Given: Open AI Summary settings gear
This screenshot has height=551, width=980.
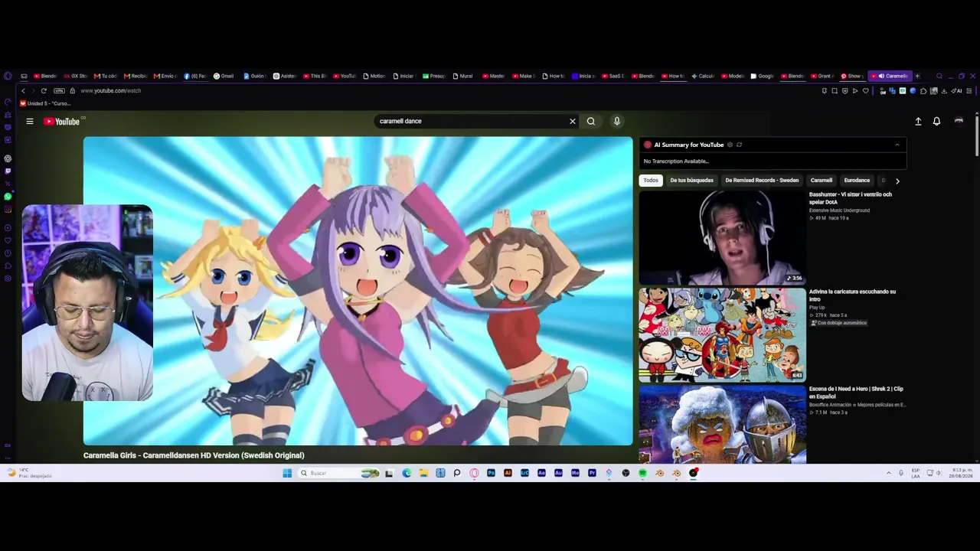Looking at the screenshot, I should click(x=730, y=145).
